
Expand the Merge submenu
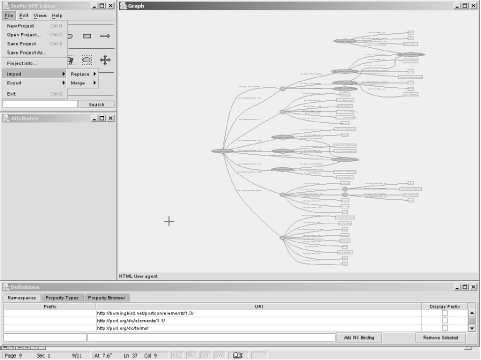point(83,83)
